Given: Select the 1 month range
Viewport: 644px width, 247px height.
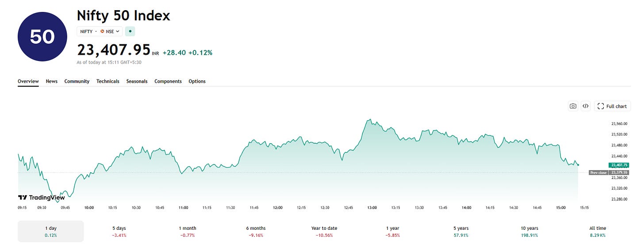Looking at the screenshot, I should [188, 232].
